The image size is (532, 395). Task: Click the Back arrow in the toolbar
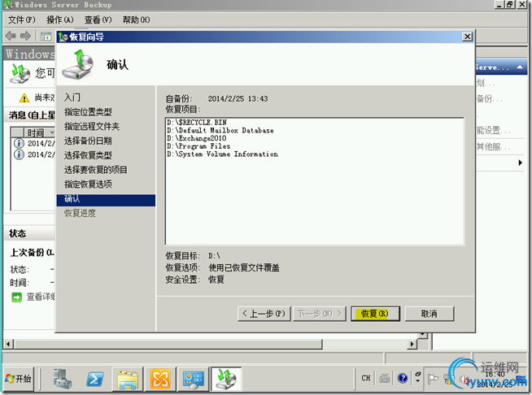tap(11, 36)
